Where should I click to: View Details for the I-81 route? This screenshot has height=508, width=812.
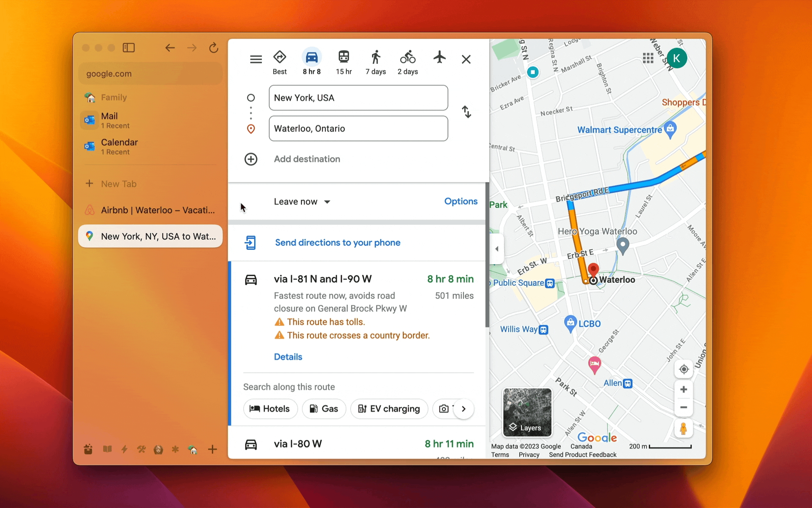pos(288,357)
